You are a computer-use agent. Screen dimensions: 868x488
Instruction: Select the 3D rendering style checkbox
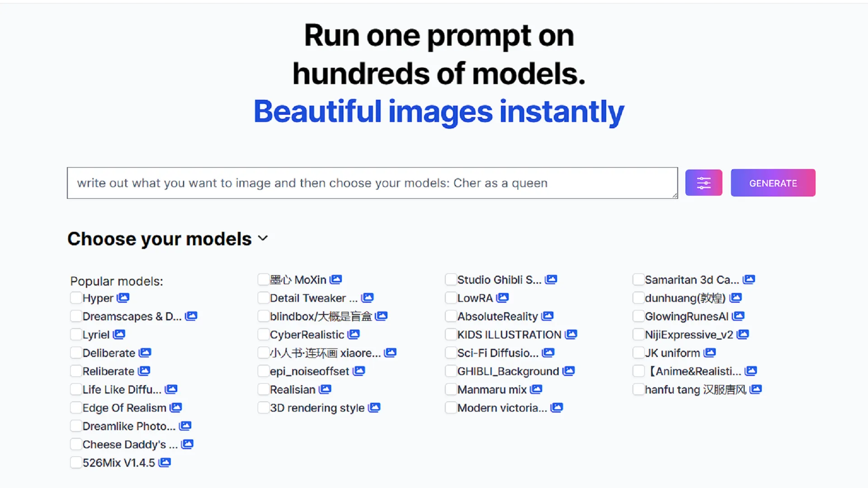[x=264, y=408]
